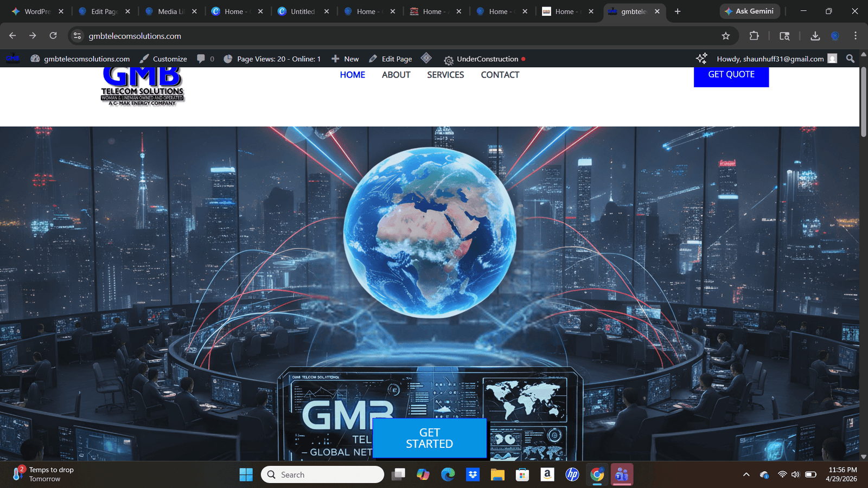Bookmark this page with star icon
The image size is (868, 488).
pyautogui.click(x=726, y=36)
